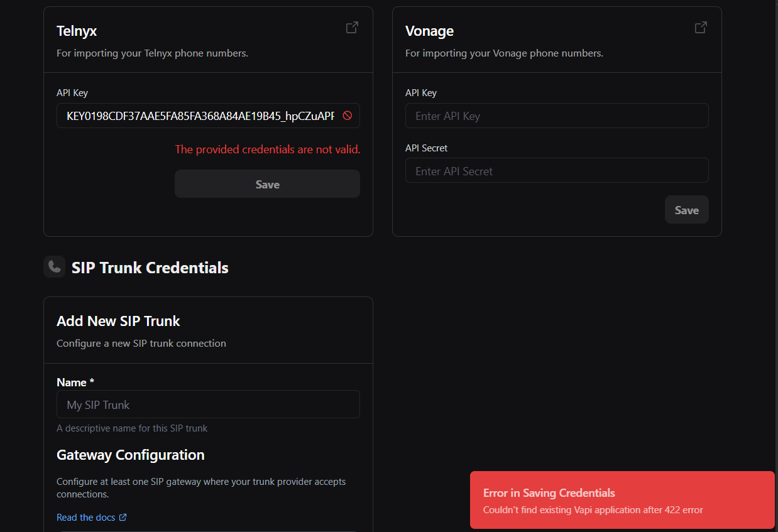Click the 'The provided credentials are not valid.' message

click(268, 149)
